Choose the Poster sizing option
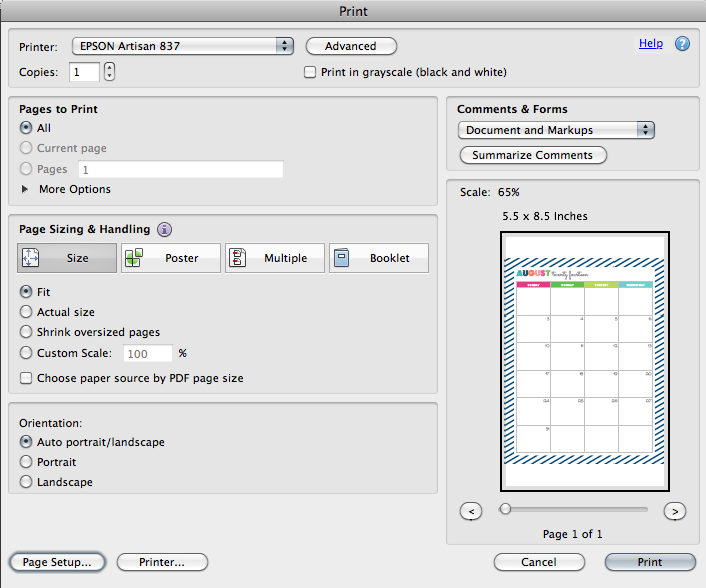 pos(169,258)
